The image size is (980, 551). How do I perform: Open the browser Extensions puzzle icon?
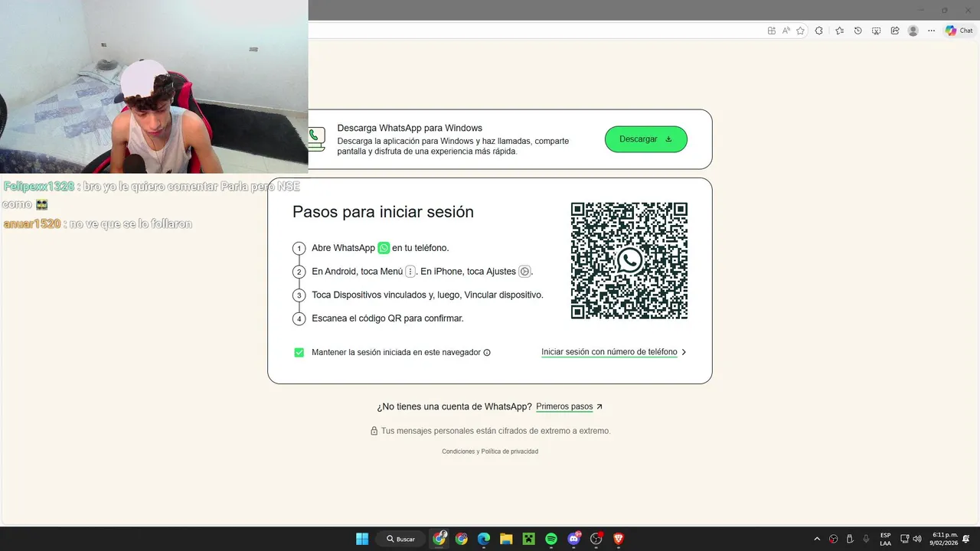pos(819,31)
